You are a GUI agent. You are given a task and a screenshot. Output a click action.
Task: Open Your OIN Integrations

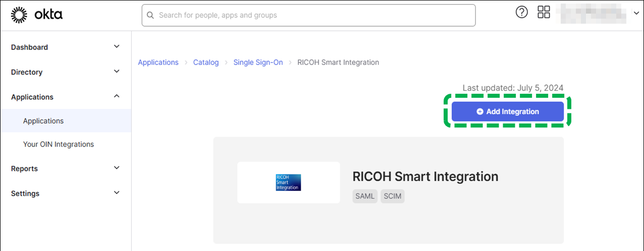(x=59, y=144)
